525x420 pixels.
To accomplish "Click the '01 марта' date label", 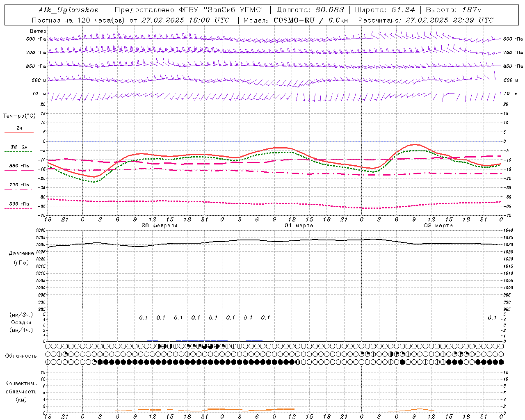I will 299,226.
